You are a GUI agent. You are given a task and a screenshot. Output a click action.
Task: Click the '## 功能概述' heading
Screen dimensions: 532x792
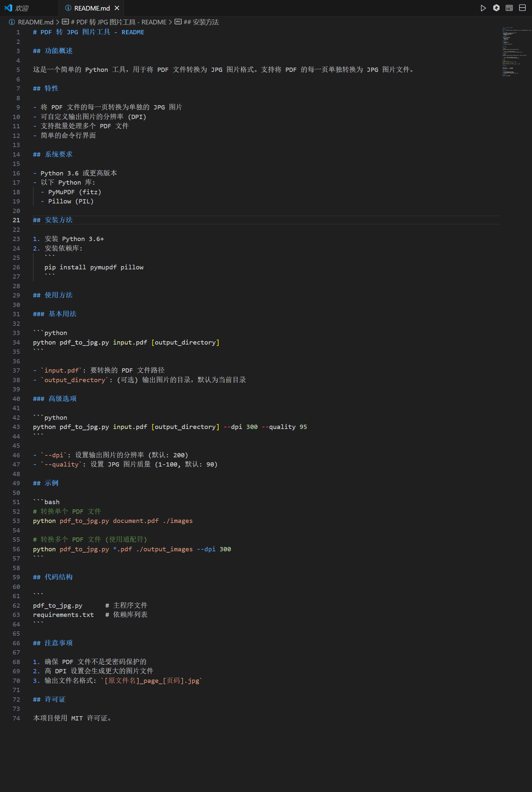coord(52,51)
